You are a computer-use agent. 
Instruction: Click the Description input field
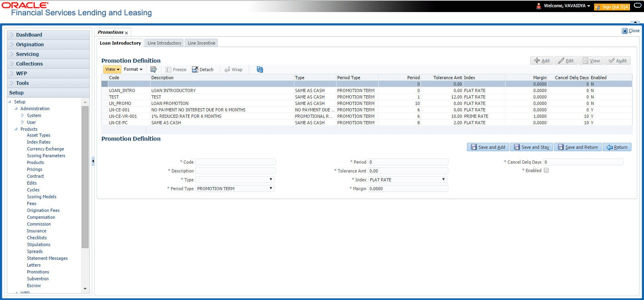click(x=235, y=171)
